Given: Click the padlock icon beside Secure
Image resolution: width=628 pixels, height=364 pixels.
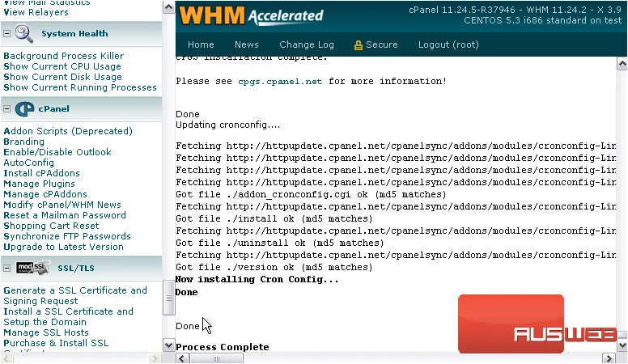Looking at the screenshot, I should (358, 45).
